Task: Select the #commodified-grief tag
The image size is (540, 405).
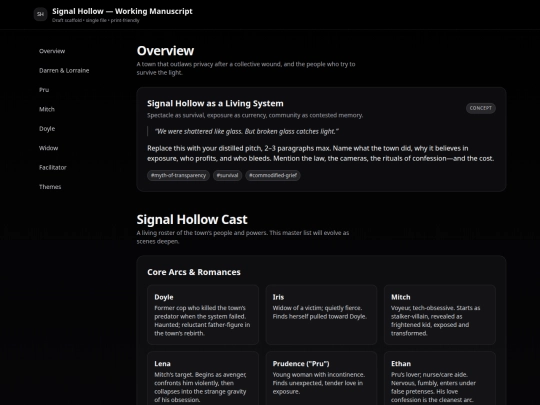Action: 273,175
